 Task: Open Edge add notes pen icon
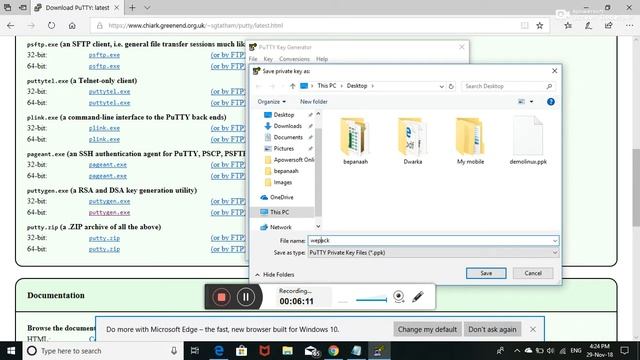[x=588, y=25]
